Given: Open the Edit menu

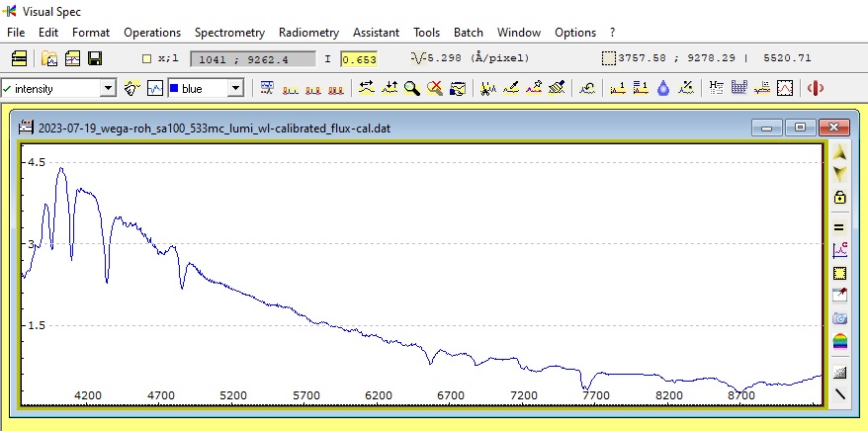Looking at the screenshot, I should point(48,32).
